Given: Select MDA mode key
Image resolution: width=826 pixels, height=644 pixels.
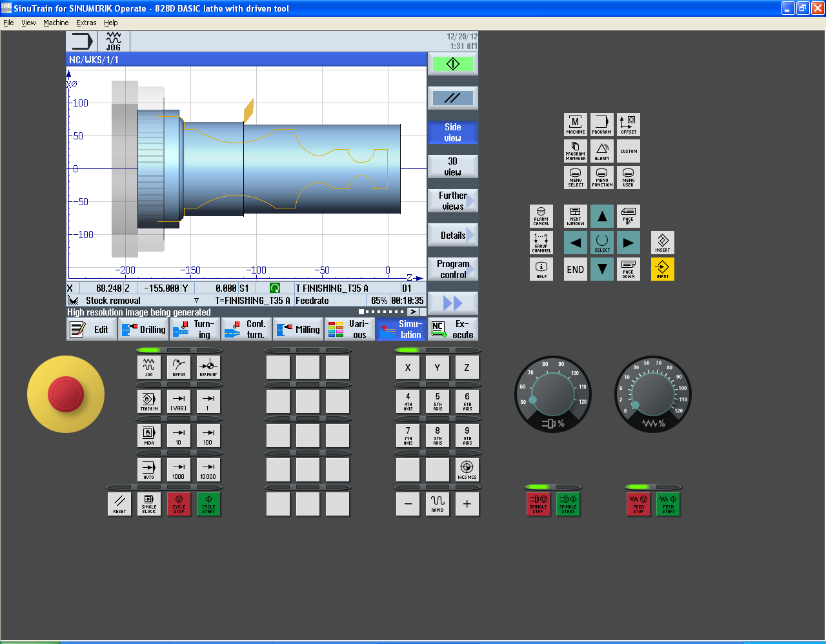Looking at the screenshot, I should click(149, 436).
